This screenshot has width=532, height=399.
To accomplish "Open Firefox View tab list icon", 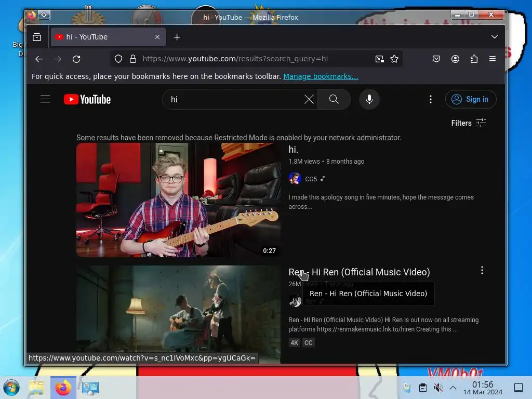I will (x=37, y=37).
